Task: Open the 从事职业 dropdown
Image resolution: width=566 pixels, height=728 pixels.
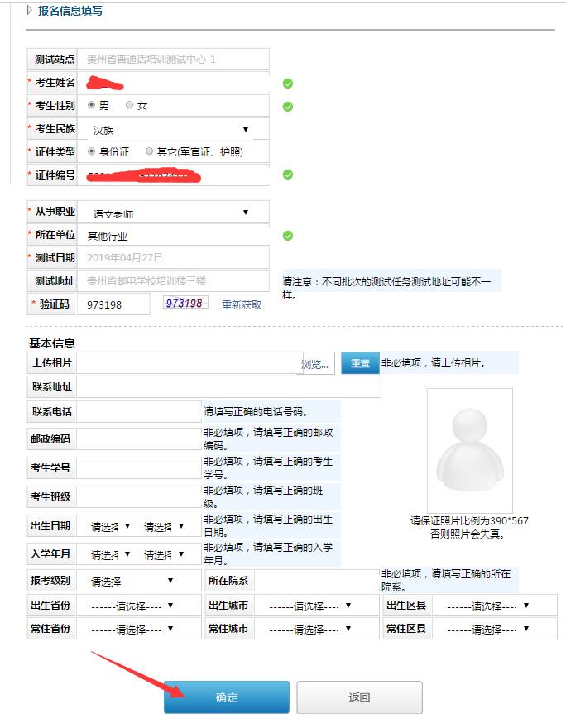Action: click(x=172, y=213)
